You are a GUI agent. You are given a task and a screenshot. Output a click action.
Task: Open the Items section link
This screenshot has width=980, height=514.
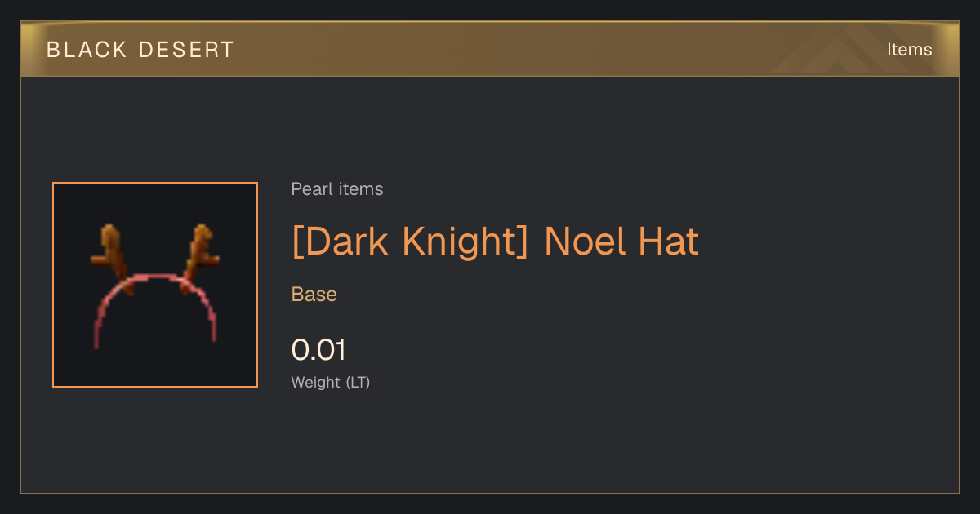click(x=909, y=49)
